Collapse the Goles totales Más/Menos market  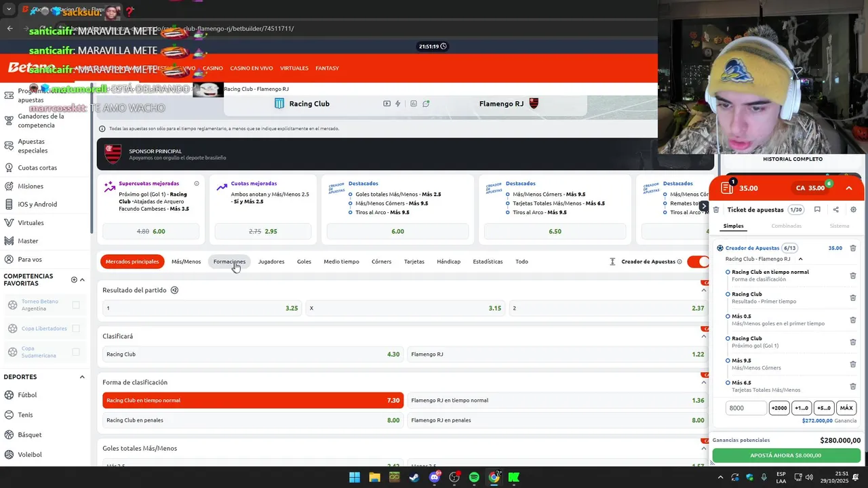703,448
